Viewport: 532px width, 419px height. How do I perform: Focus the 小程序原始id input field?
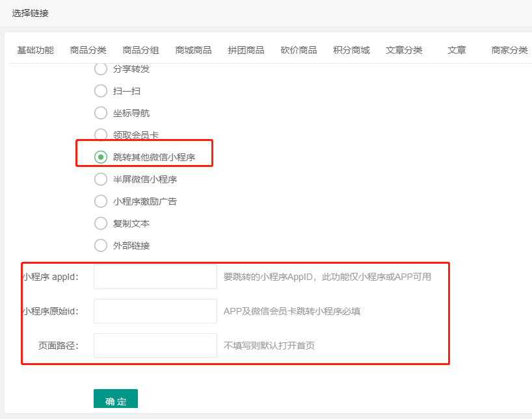[155, 311]
